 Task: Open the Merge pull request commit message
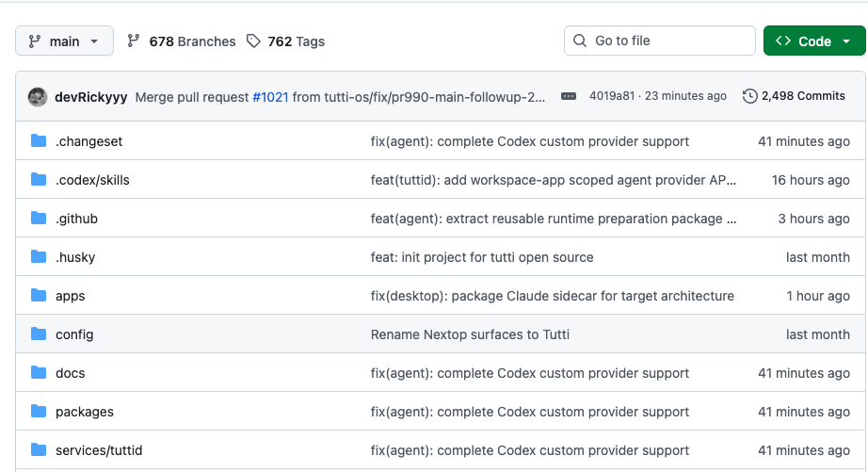(x=340, y=97)
